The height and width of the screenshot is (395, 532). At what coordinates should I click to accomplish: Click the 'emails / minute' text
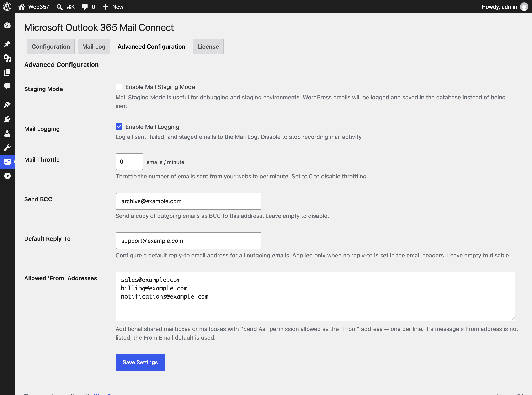click(165, 162)
